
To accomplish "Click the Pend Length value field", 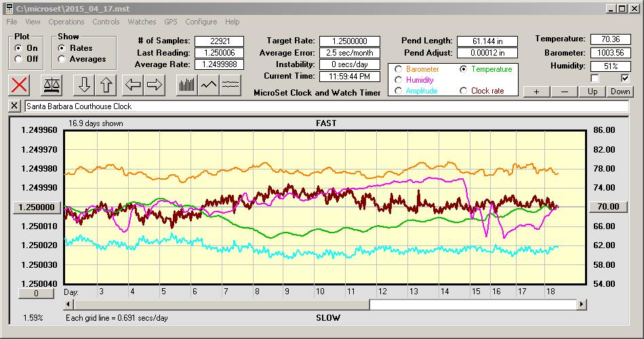I will (487, 41).
